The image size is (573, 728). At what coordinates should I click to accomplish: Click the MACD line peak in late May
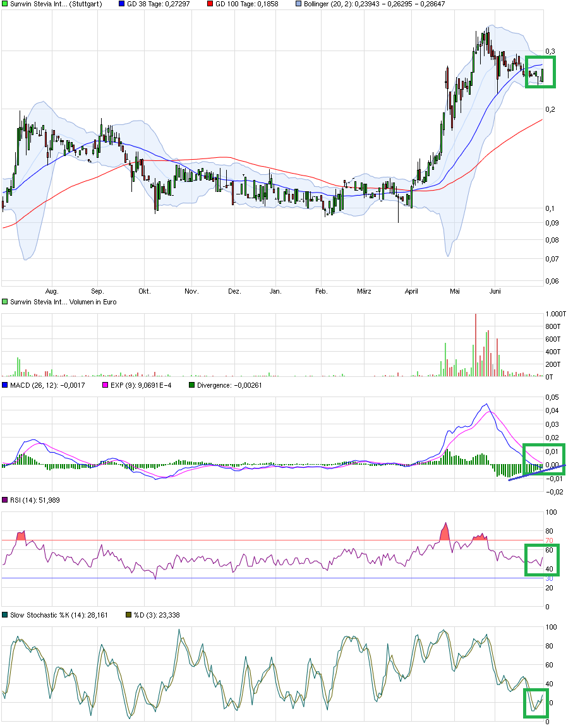click(x=486, y=404)
